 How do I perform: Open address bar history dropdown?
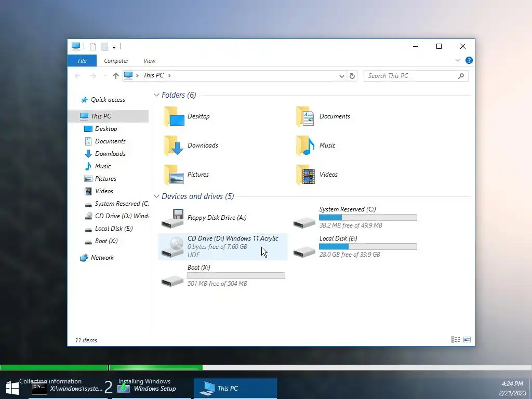coord(342,76)
